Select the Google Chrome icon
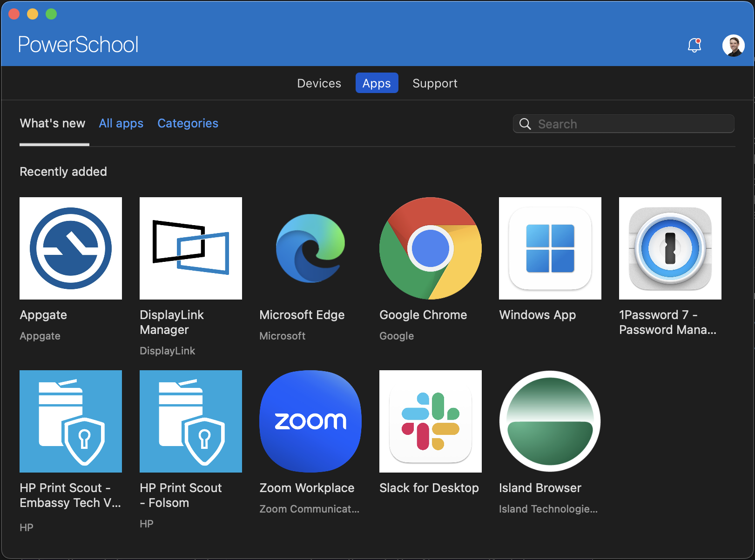This screenshot has width=755, height=560. [431, 248]
